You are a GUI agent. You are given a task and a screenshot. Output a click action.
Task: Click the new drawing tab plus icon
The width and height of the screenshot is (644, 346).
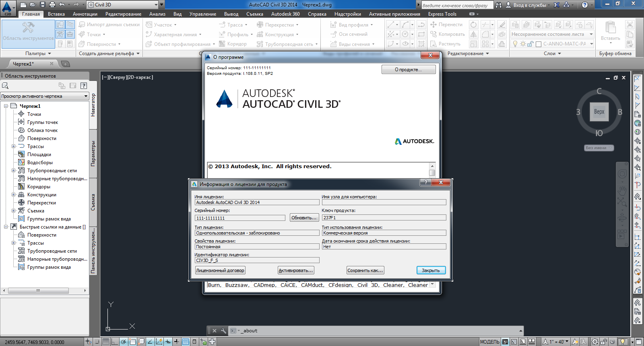(65, 64)
